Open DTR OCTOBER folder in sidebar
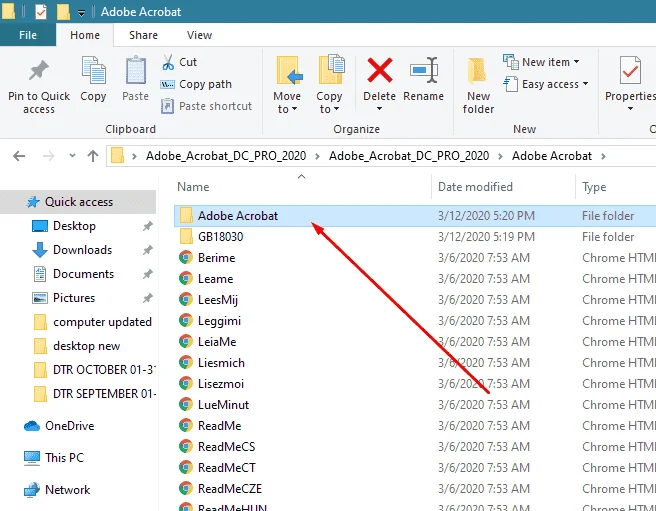This screenshot has width=656, height=511. (x=104, y=370)
